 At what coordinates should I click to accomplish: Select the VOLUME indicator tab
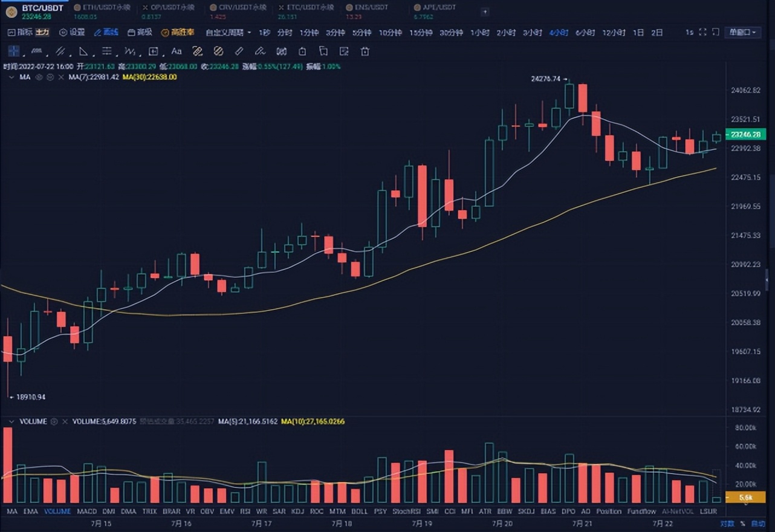tap(57, 511)
